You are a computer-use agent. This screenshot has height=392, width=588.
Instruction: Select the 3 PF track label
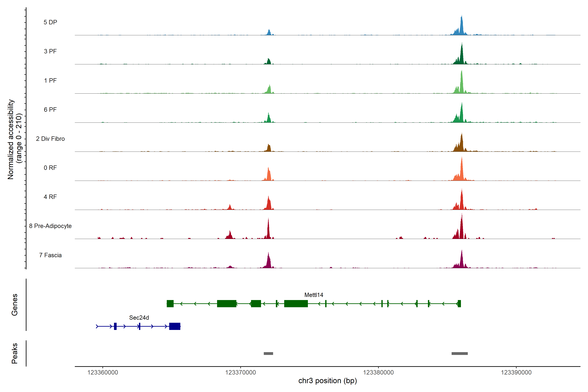coord(50,51)
